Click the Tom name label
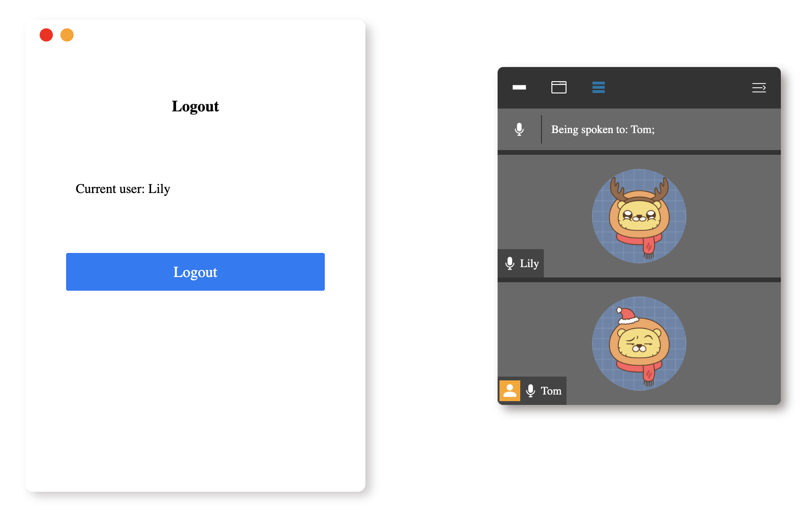Image resolution: width=812 pixels, height=521 pixels. click(551, 391)
